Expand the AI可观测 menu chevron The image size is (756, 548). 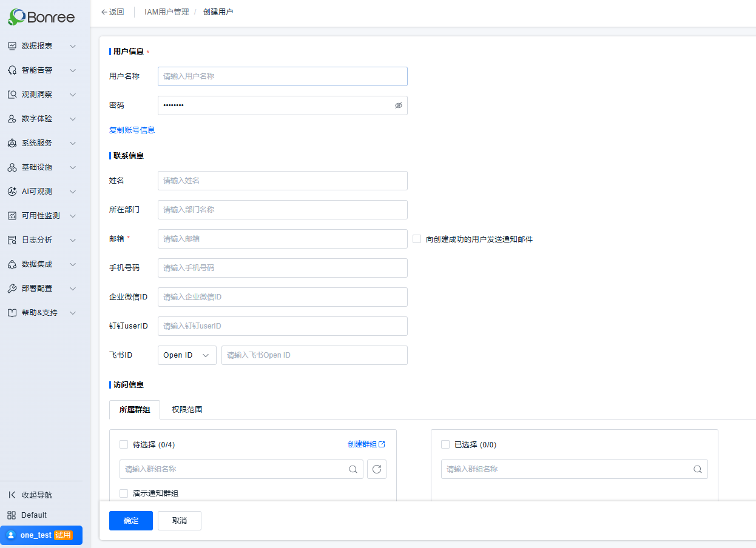tap(73, 192)
